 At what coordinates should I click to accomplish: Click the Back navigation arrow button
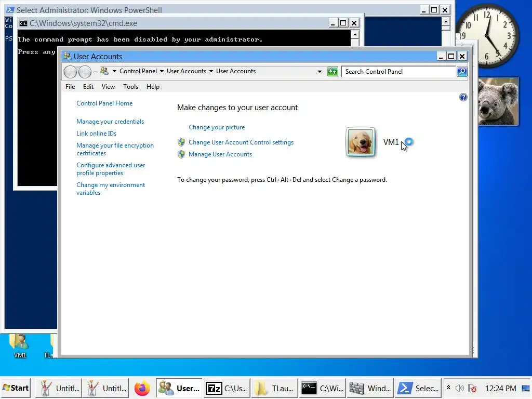point(70,72)
